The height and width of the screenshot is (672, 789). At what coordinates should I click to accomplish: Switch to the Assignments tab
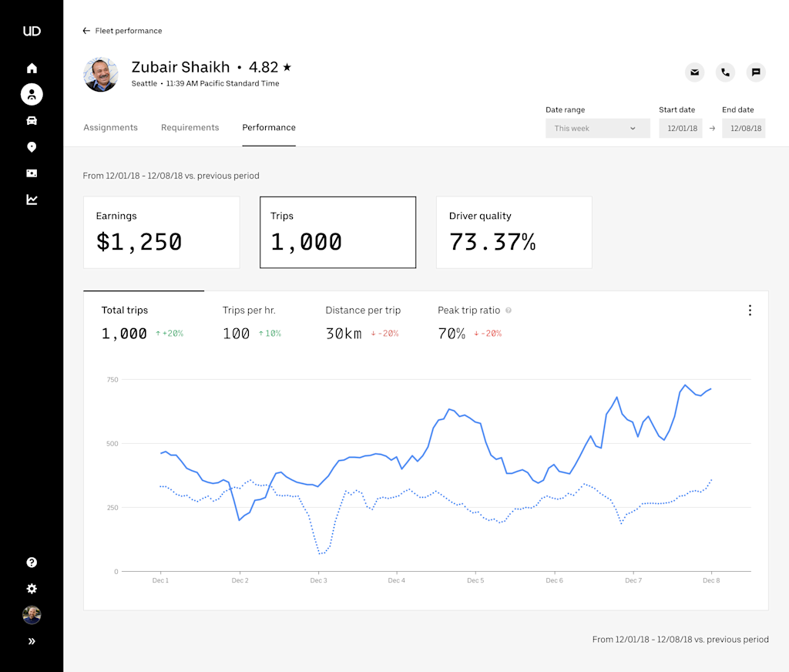[x=110, y=127]
